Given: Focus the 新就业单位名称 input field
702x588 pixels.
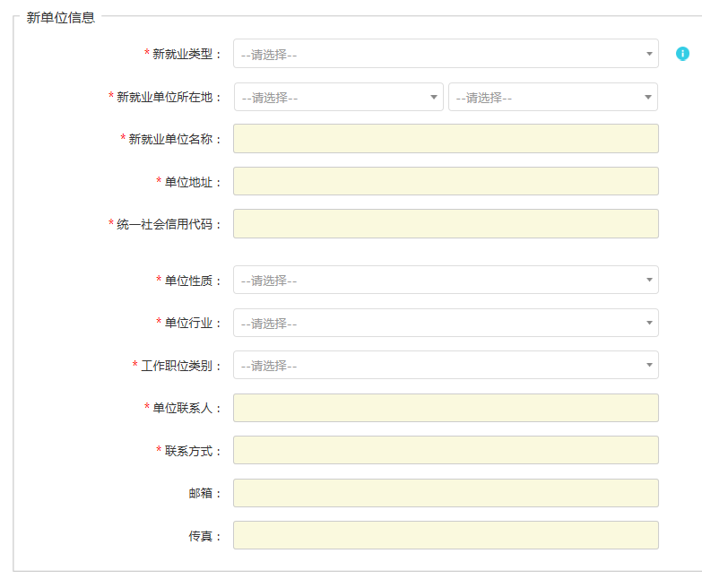Looking at the screenshot, I should (446, 139).
